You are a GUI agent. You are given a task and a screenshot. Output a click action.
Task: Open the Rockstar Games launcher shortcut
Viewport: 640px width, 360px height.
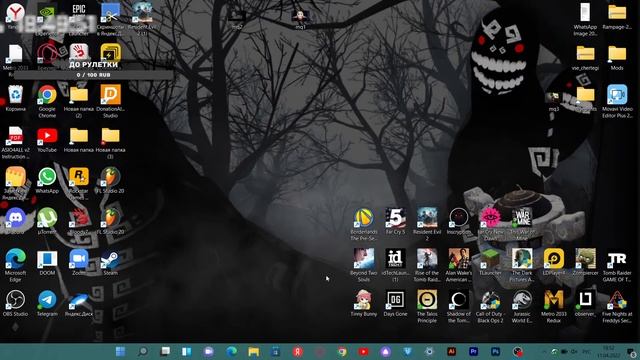pyautogui.click(x=79, y=177)
